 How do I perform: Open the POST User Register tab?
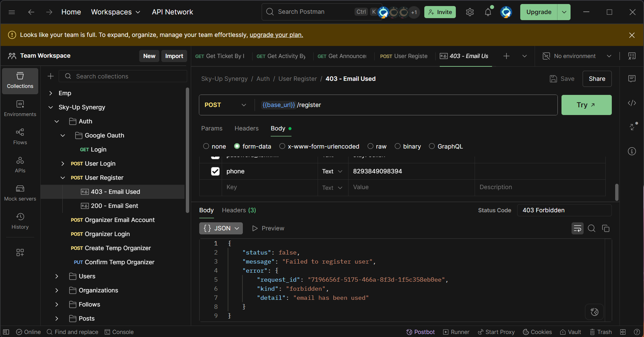click(404, 56)
